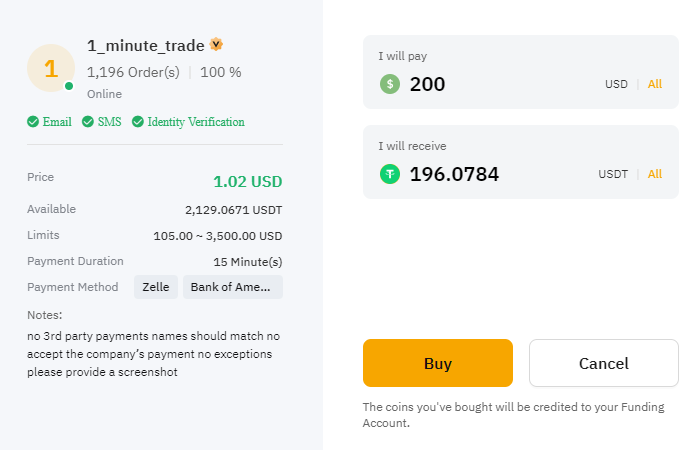Click the verified merchant badge icon
The width and height of the screenshot is (695, 450).
216,44
